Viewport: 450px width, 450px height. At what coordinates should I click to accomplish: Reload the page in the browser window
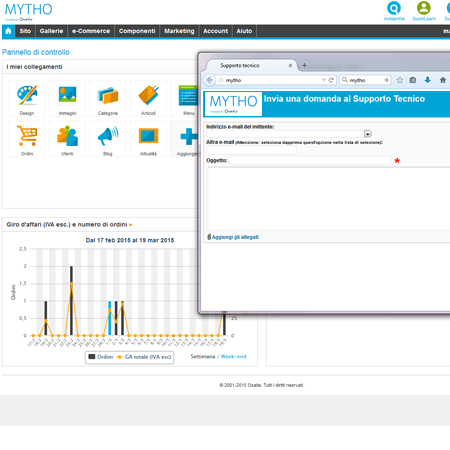(x=331, y=80)
